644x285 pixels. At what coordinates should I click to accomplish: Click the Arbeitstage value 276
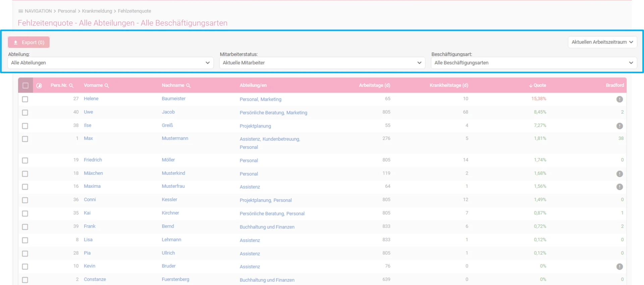tap(386, 138)
